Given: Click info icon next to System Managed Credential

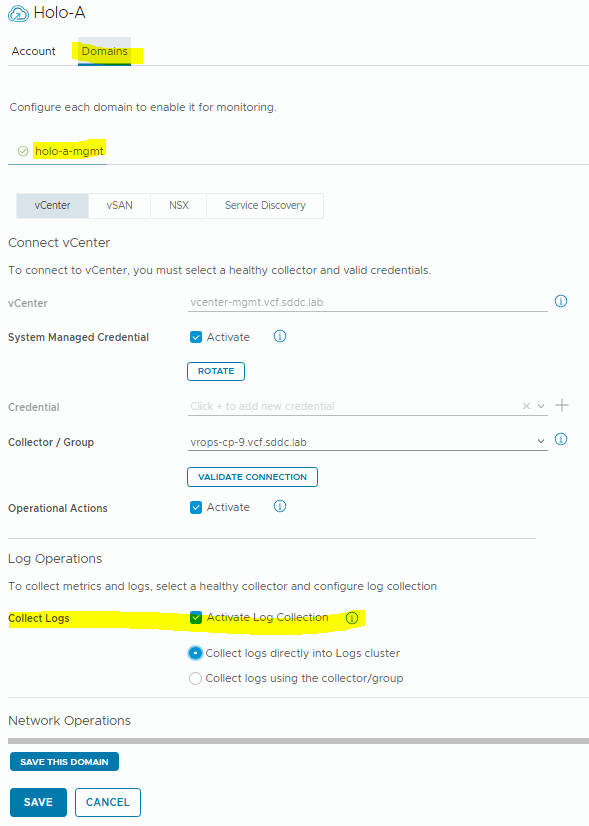Looking at the screenshot, I should click(280, 336).
